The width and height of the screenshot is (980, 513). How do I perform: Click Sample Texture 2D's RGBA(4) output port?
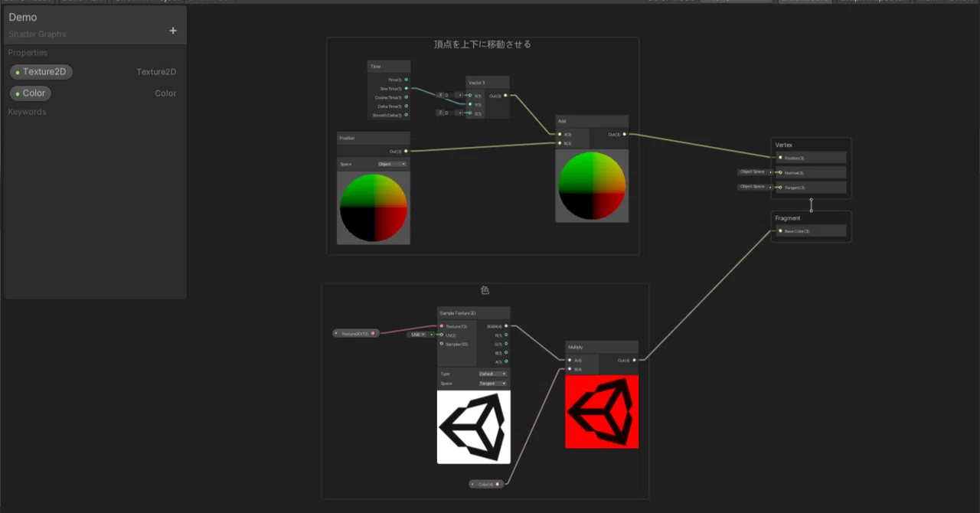[x=506, y=326]
